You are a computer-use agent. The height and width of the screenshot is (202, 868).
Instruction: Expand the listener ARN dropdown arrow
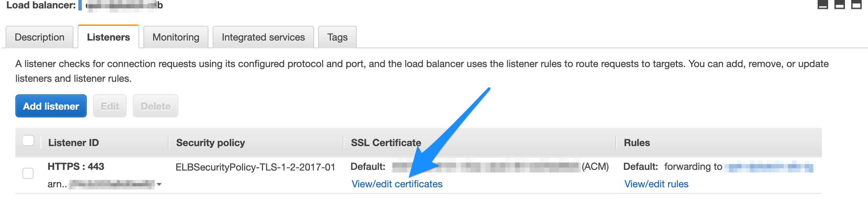tap(159, 184)
